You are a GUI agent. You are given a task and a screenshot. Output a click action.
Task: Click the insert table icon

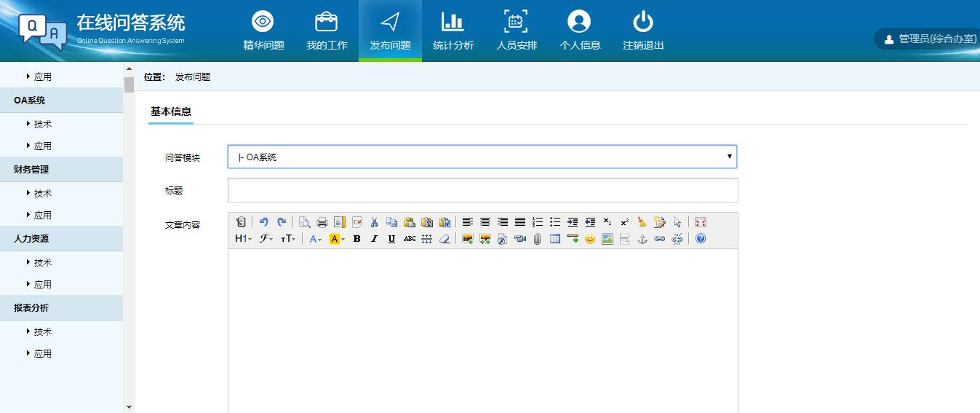pos(555,239)
